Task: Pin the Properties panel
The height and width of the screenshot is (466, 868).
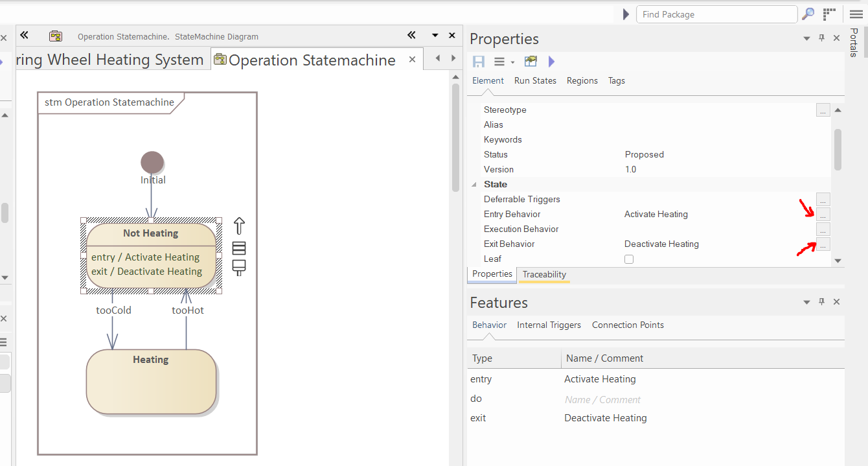Action: click(821, 38)
